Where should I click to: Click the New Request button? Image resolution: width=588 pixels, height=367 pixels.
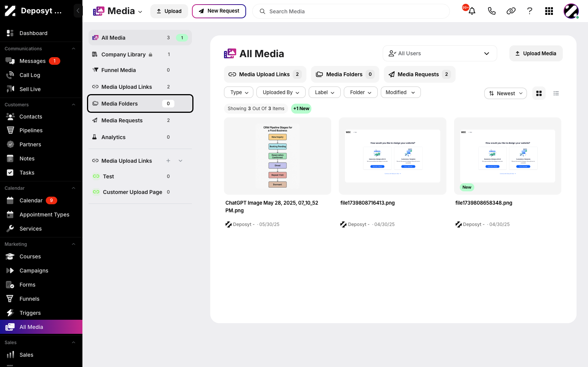[219, 11]
